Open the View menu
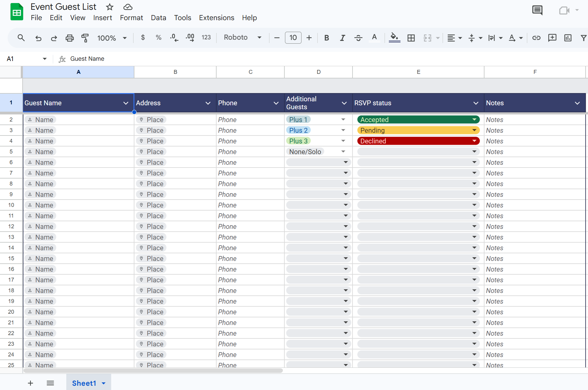Image resolution: width=588 pixels, height=390 pixels. (x=78, y=18)
